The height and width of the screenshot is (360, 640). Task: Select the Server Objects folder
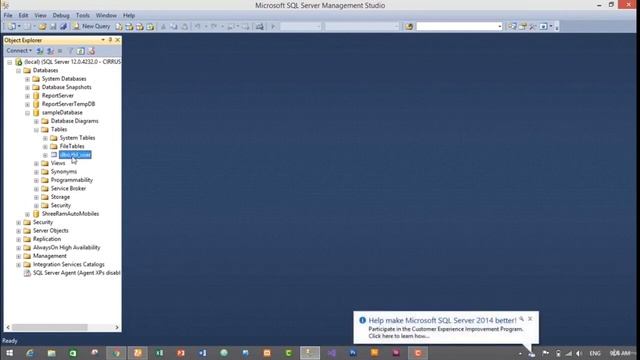pos(51,231)
